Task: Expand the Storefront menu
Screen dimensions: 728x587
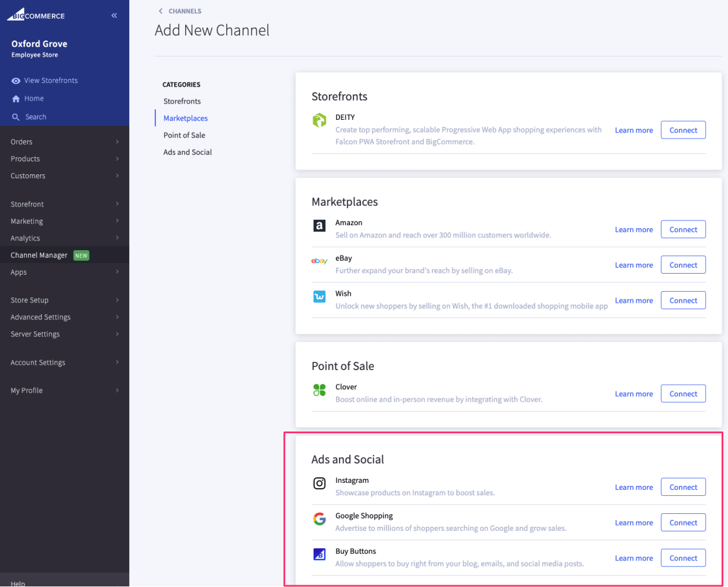Action: [64, 204]
